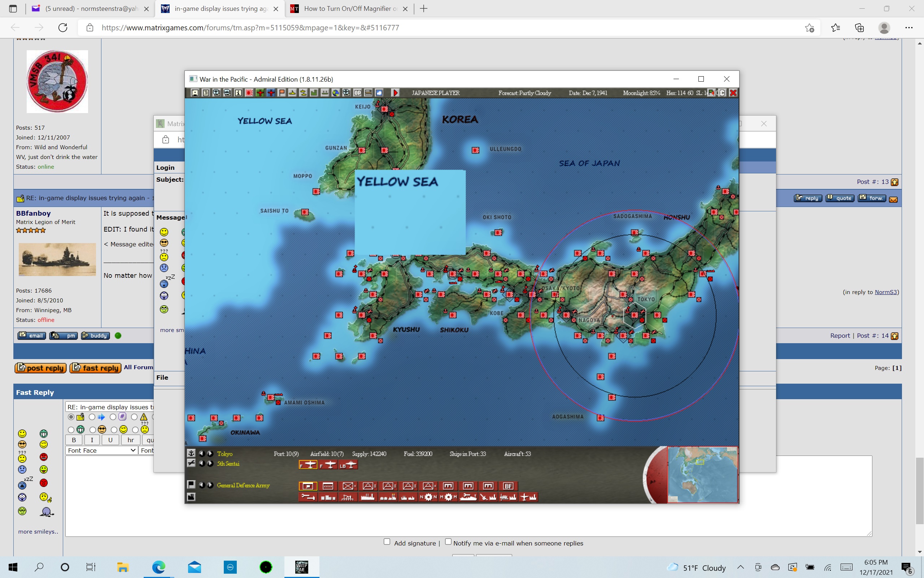Click the white letter 'i' information icon

[238, 93]
